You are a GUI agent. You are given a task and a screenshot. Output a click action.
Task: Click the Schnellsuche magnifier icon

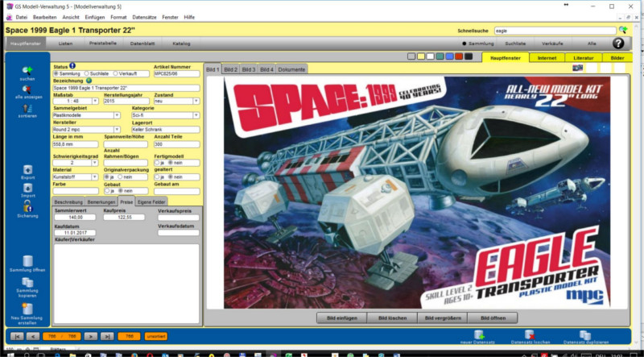(x=623, y=30)
